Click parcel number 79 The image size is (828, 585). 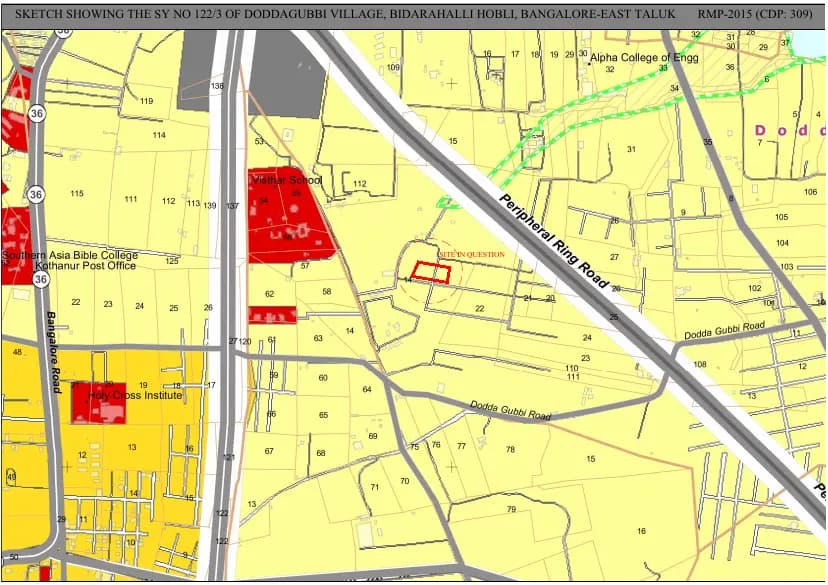pos(511,509)
